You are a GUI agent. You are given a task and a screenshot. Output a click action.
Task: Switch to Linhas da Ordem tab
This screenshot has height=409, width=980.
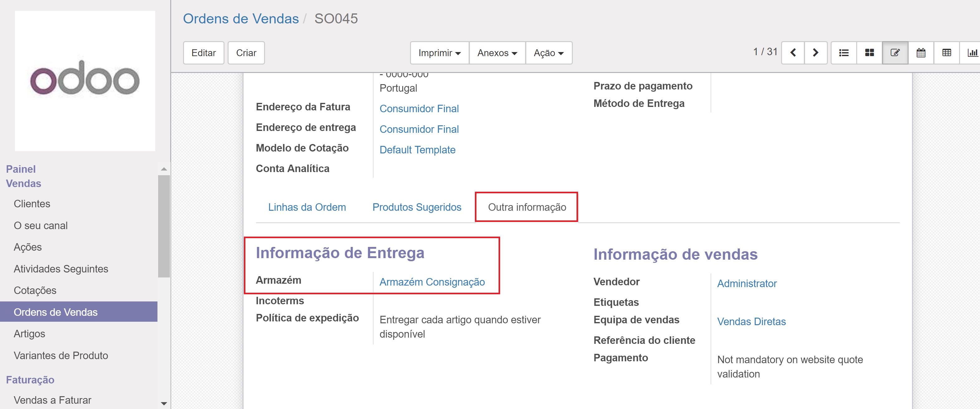(x=307, y=207)
